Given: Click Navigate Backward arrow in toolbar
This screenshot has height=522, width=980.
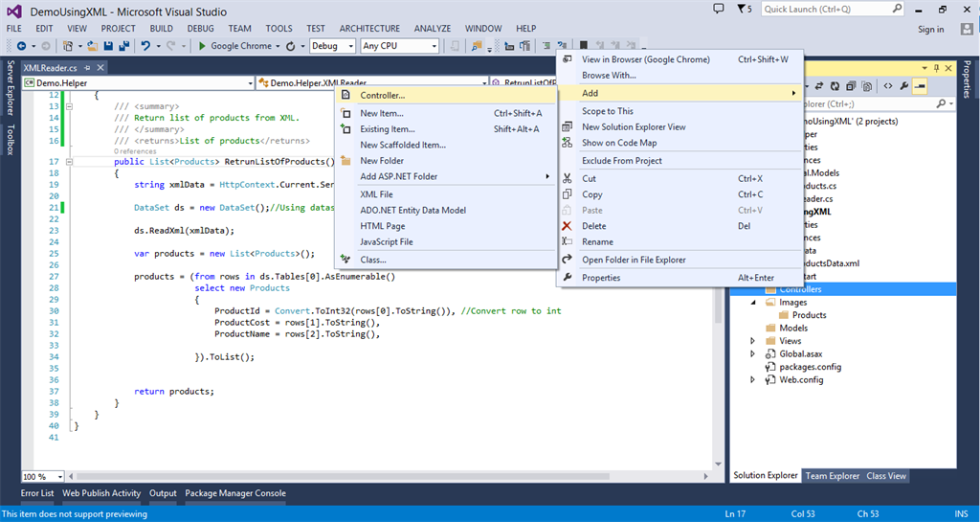Looking at the screenshot, I should pyautogui.click(x=20, y=46).
